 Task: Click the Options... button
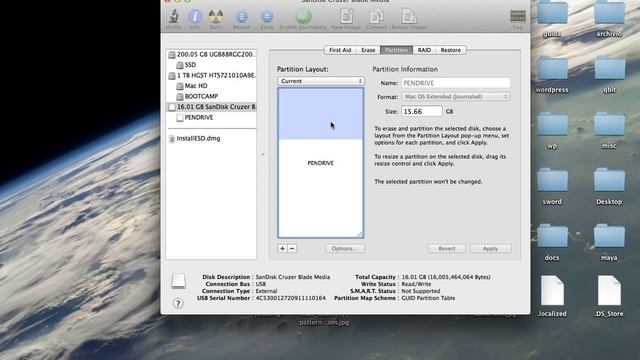(345, 249)
